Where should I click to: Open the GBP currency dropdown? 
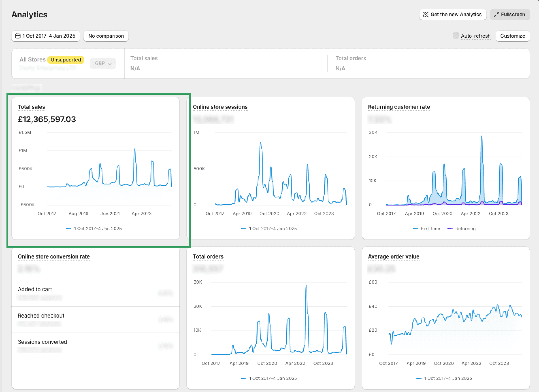(x=103, y=63)
